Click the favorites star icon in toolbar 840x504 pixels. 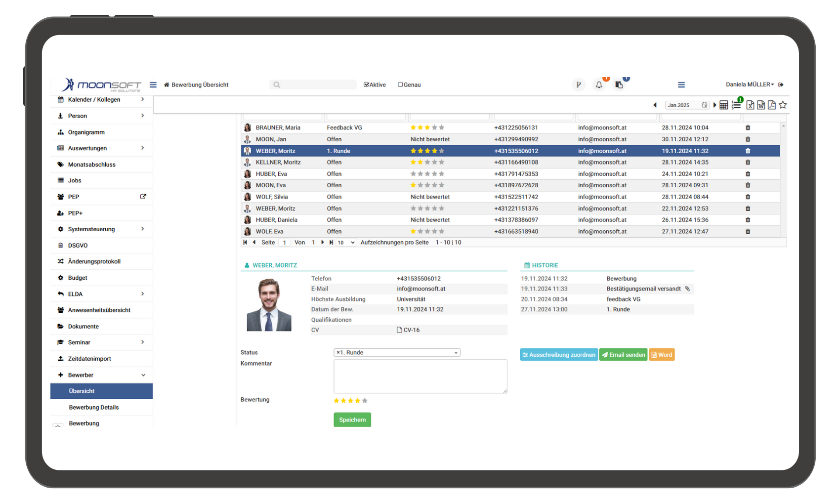point(783,105)
